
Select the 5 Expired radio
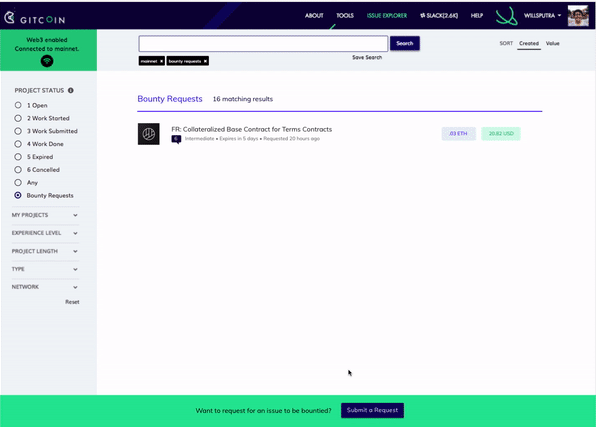[18, 157]
